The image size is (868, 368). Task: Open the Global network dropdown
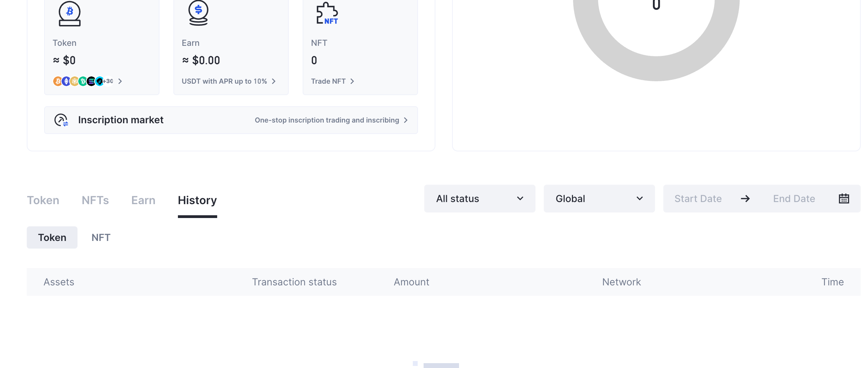click(599, 199)
